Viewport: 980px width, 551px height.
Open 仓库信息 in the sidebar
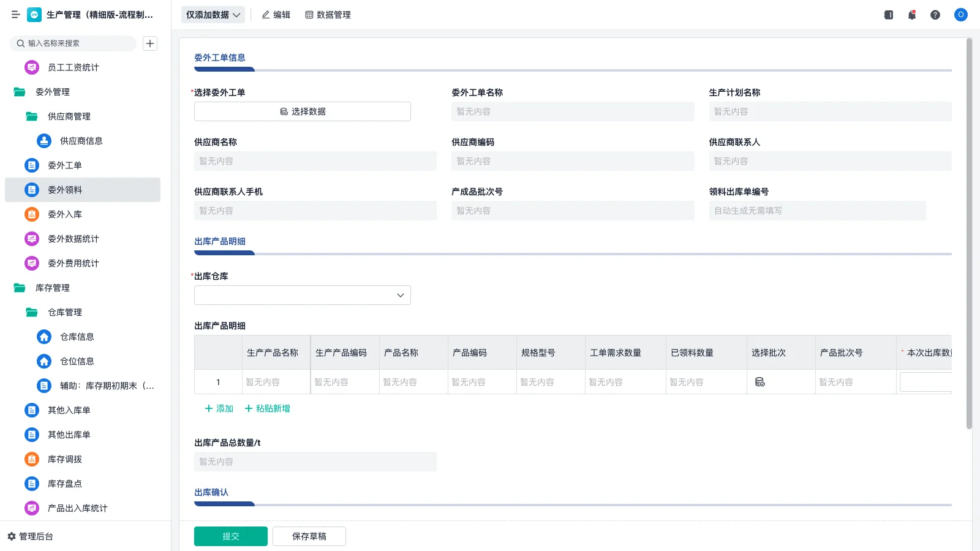tap(76, 336)
